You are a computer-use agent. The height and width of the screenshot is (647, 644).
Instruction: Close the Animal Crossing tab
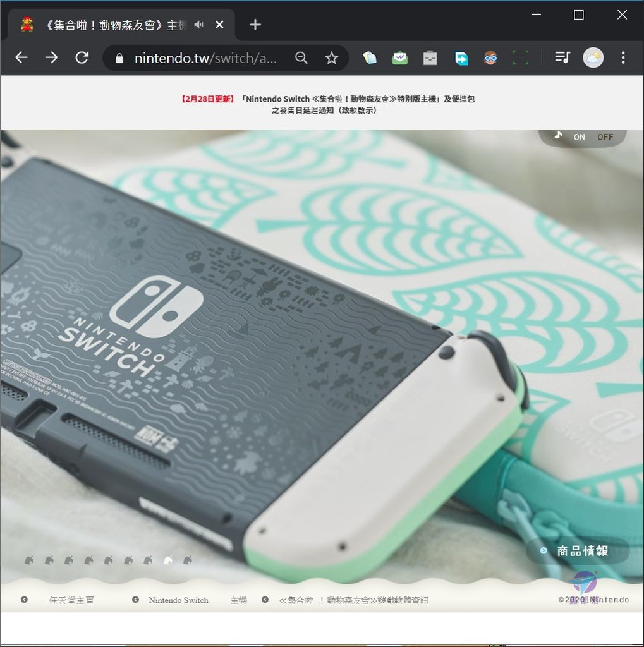tap(220, 25)
